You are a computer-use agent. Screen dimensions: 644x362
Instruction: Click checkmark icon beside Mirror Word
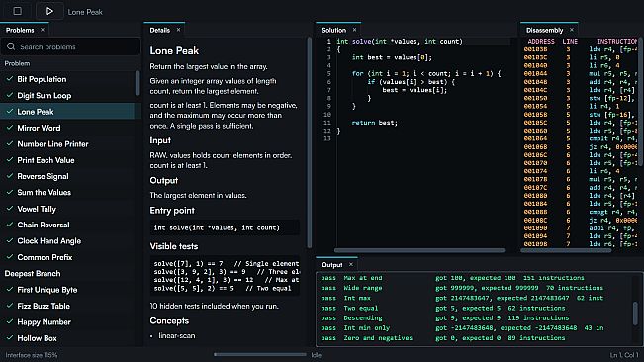click(10, 128)
